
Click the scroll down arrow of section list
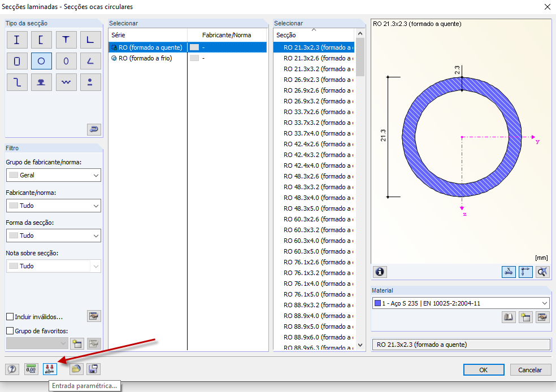[360, 345]
